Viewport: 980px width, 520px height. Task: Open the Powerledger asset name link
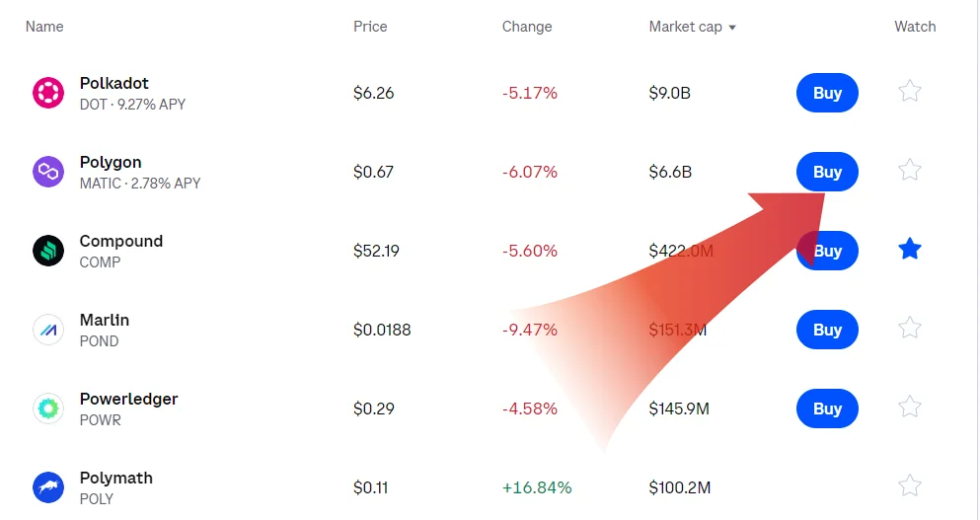(128, 399)
